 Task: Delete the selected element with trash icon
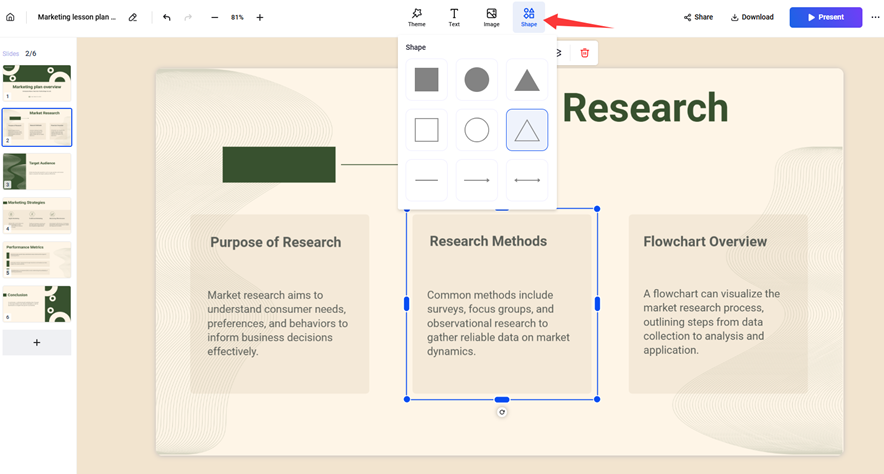(585, 53)
